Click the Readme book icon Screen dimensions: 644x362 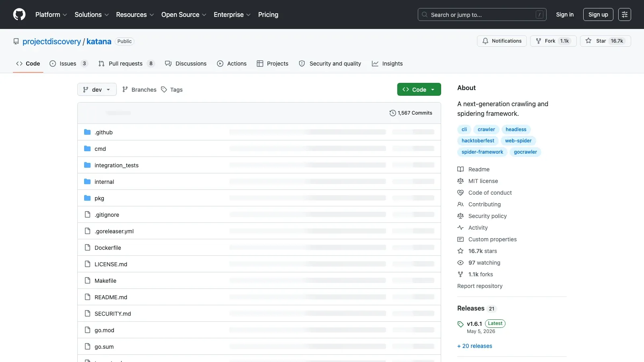[x=460, y=169]
